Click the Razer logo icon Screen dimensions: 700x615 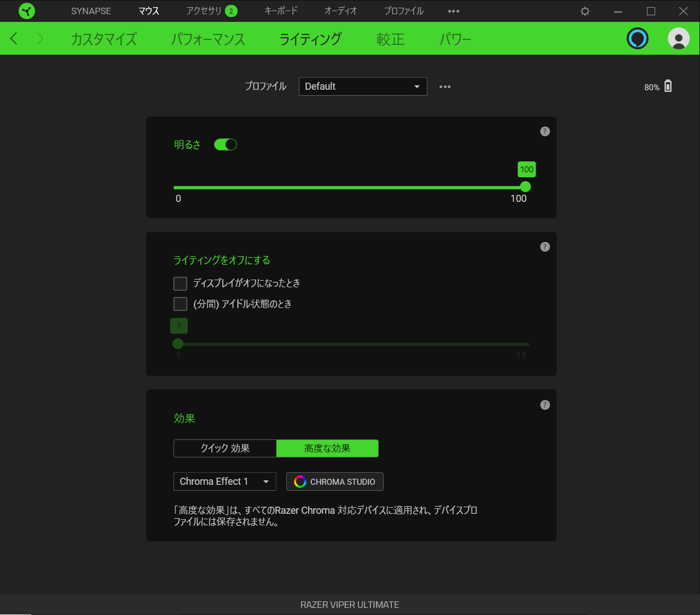pyautogui.click(x=26, y=11)
